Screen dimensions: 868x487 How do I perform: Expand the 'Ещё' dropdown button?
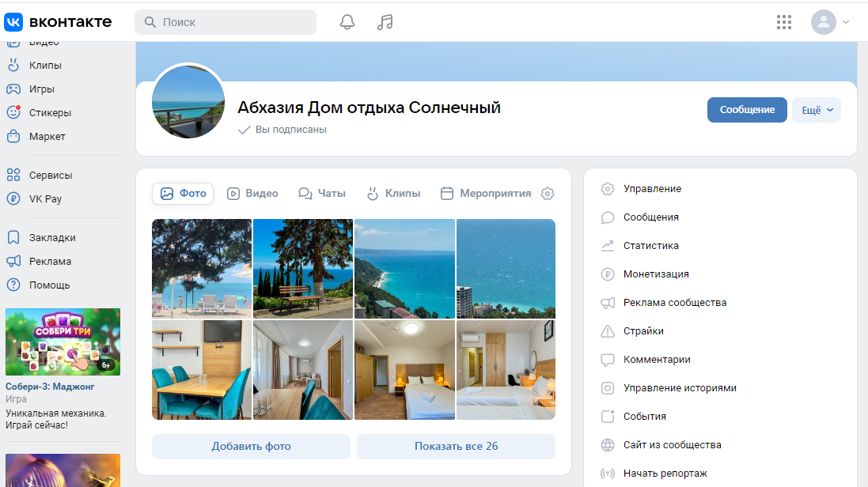coord(816,110)
